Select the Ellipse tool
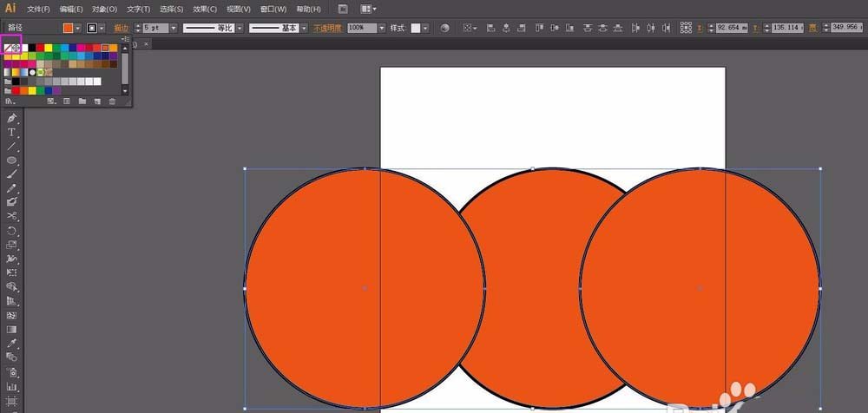 (x=11, y=160)
